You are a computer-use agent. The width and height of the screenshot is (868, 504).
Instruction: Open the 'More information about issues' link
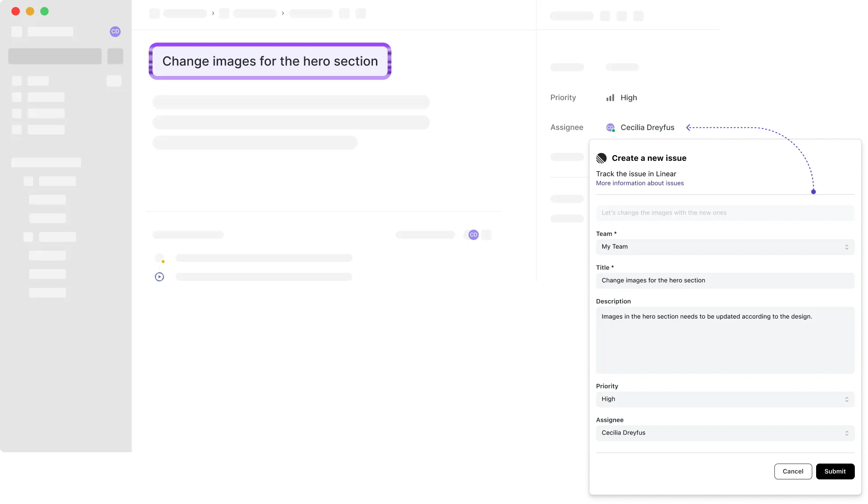point(639,183)
